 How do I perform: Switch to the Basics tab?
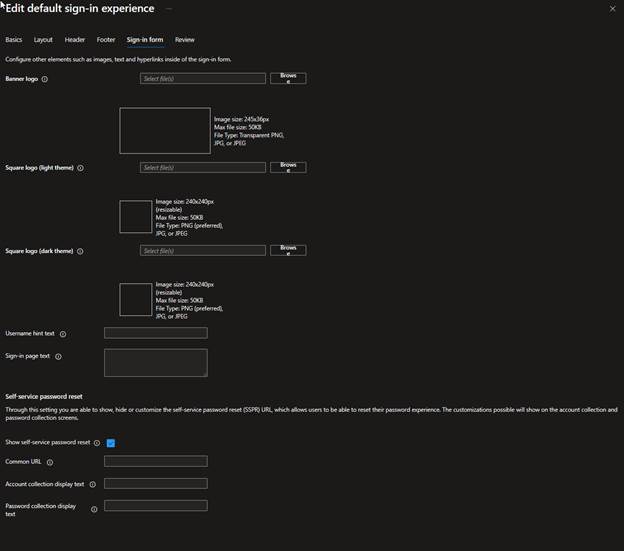(13, 40)
